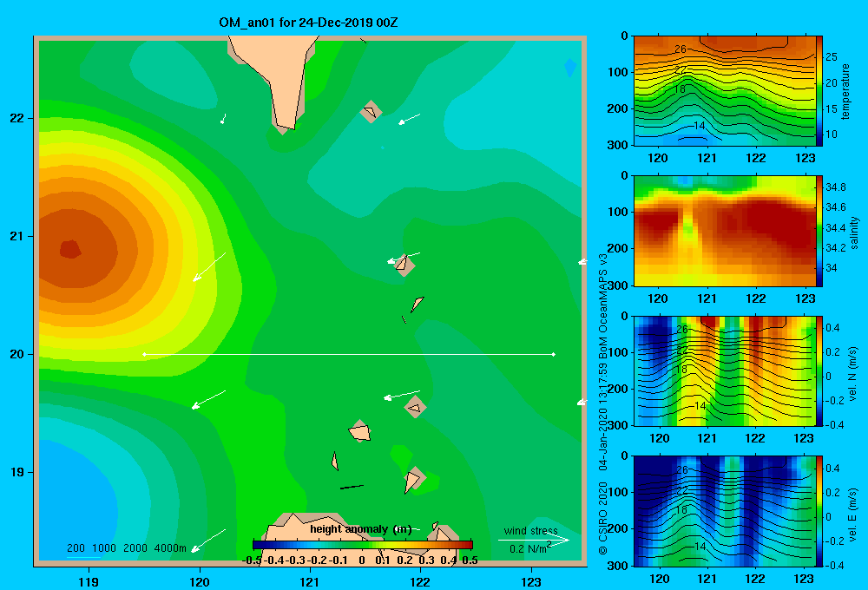The image size is (868, 590).
Task: Click the east endpoint of the white section line
Action: pos(554,354)
